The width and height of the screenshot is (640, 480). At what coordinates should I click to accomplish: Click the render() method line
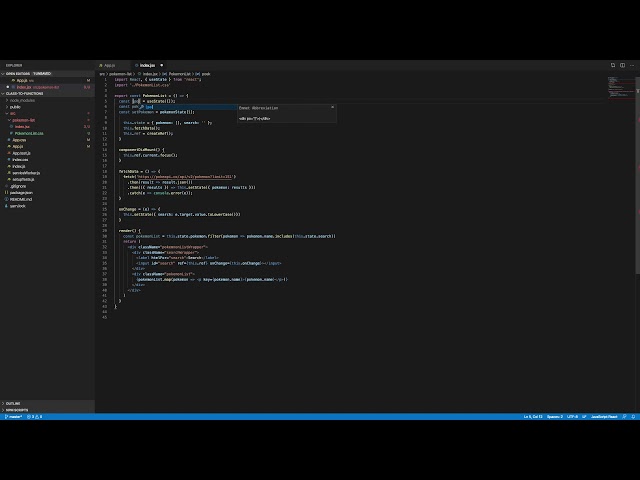click(x=129, y=231)
